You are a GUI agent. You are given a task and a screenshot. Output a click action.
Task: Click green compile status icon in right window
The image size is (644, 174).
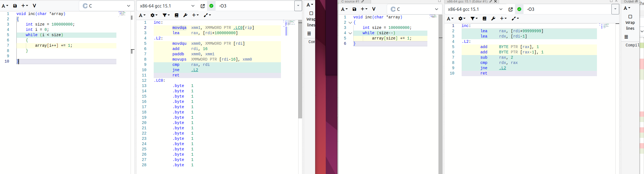tap(519, 9)
